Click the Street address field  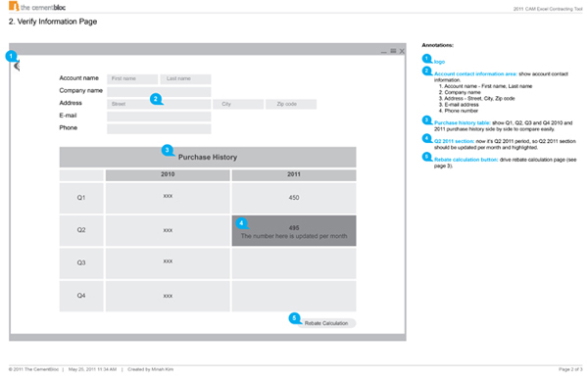point(159,104)
